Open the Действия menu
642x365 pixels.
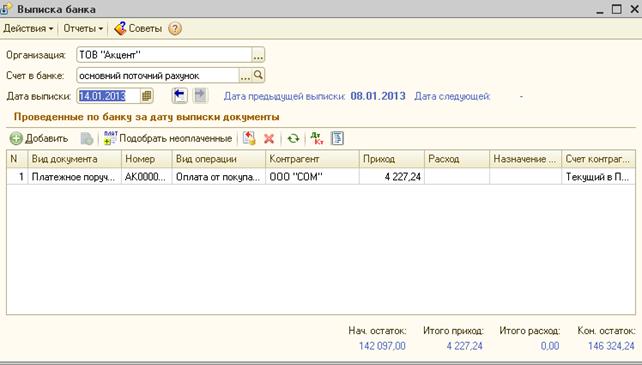(x=28, y=29)
